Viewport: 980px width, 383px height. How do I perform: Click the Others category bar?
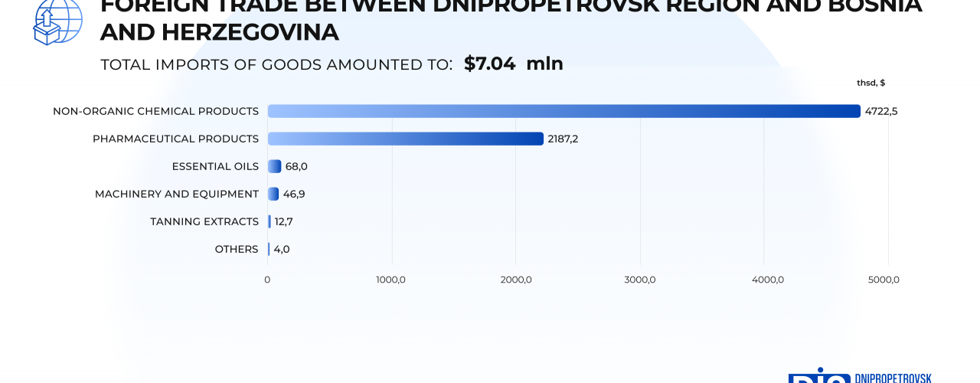pos(269,249)
